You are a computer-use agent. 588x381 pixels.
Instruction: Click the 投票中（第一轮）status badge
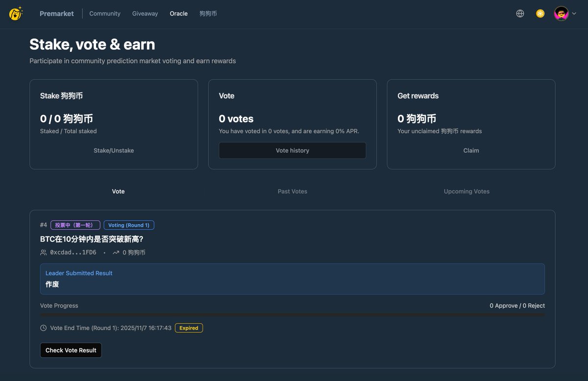click(x=75, y=225)
